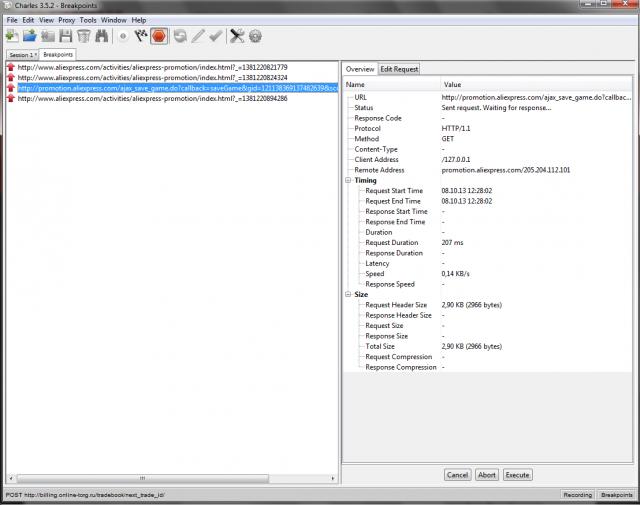Image resolution: width=640 pixels, height=505 pixels.
Task: Select the Content-Type row
Action: point(488,149)
